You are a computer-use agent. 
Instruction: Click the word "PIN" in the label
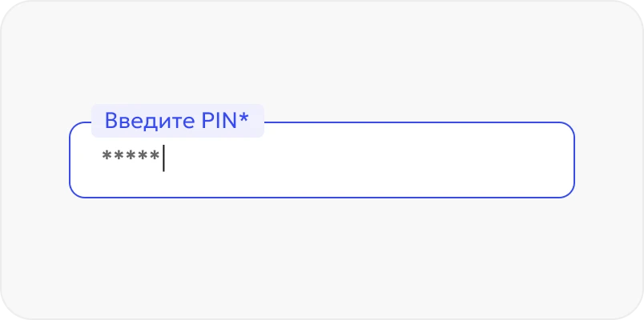pos(215,121)
